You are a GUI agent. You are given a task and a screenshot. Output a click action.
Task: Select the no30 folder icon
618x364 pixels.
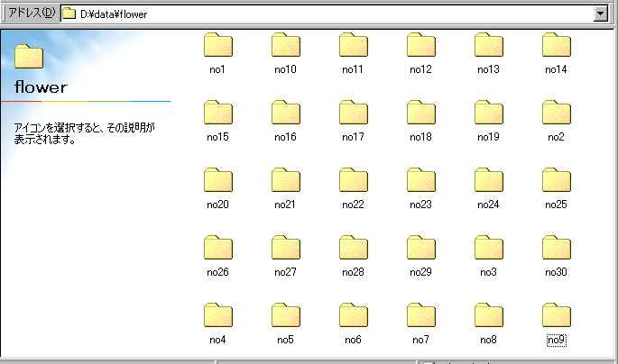pyautogui.click(x=557, y=248)
